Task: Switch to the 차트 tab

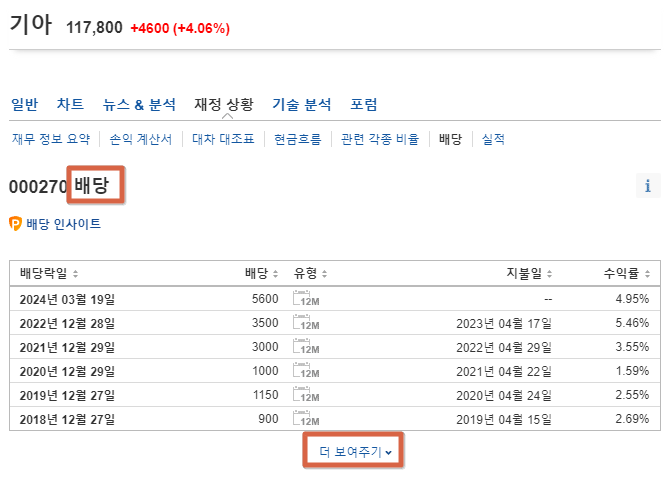Action: tap(70, 104)
